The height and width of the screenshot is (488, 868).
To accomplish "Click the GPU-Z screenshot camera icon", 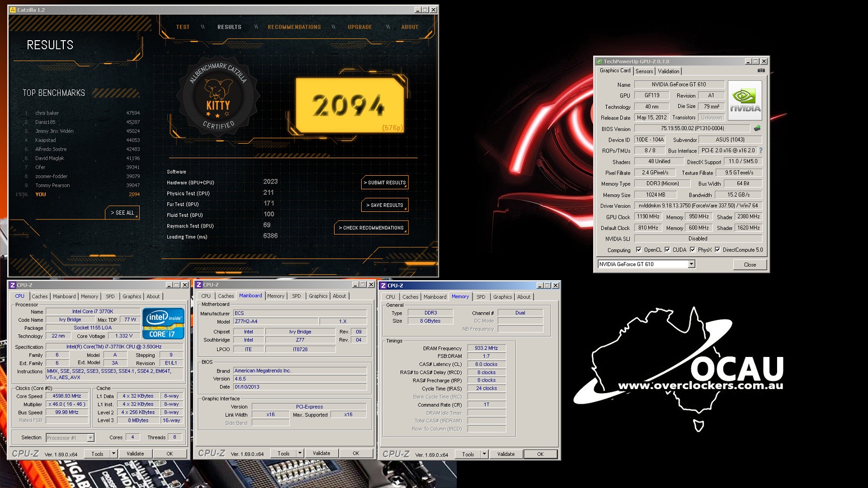I will [x=761, y=71].
